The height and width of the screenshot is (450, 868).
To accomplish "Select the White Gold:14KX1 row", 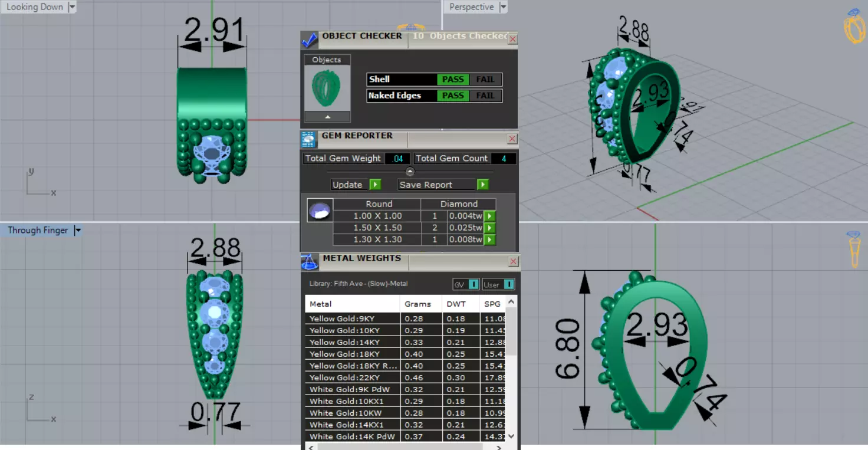I will (x=405, y=425).
